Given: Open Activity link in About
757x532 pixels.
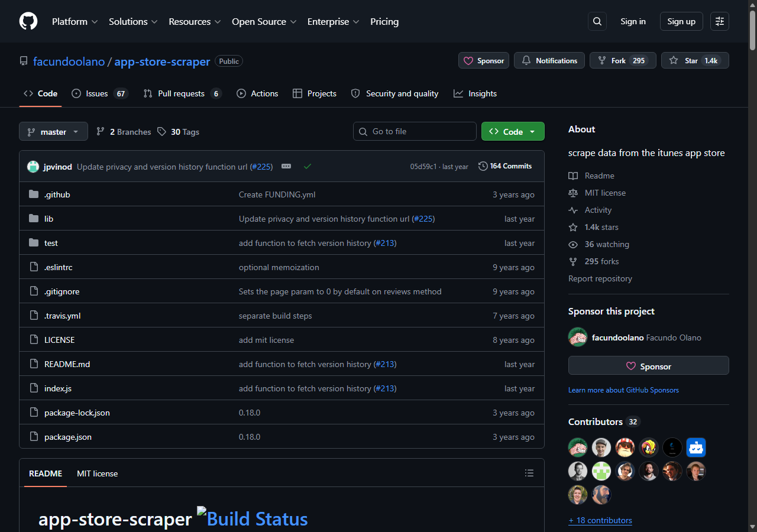Looking at the screenshot, I should [590, 210].
